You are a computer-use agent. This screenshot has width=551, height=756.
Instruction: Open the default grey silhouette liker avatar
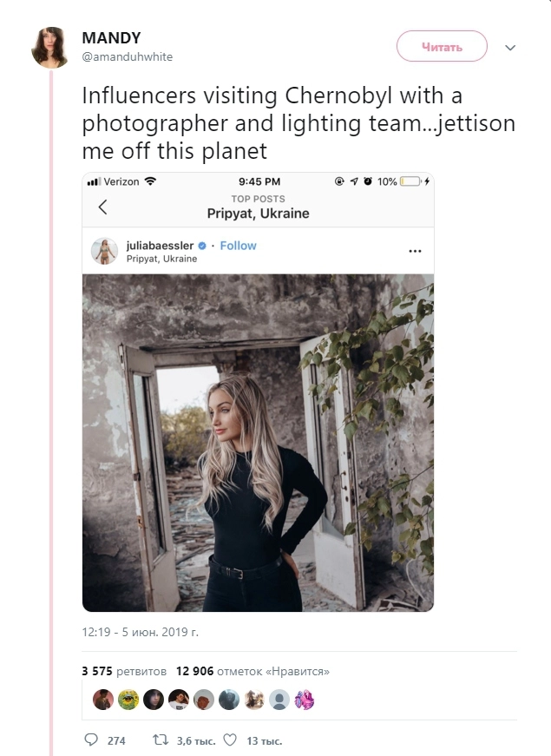click(x=279, y=700)
